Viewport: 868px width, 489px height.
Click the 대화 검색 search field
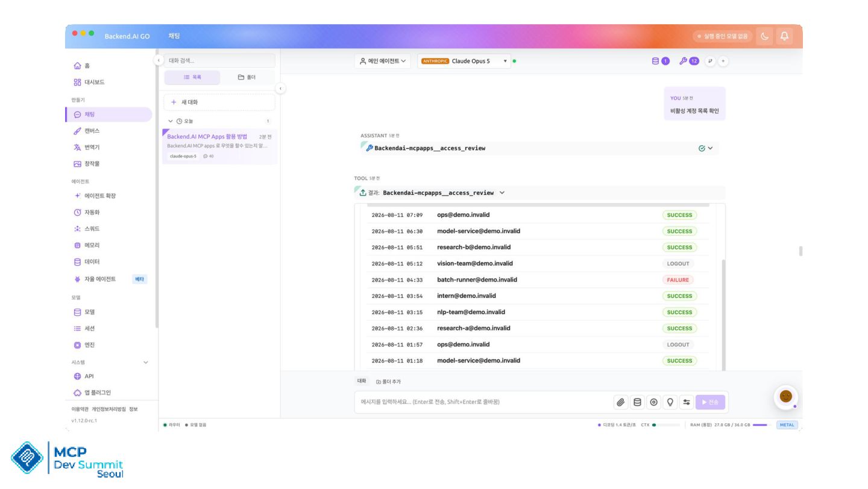click(x=219, y=60)
